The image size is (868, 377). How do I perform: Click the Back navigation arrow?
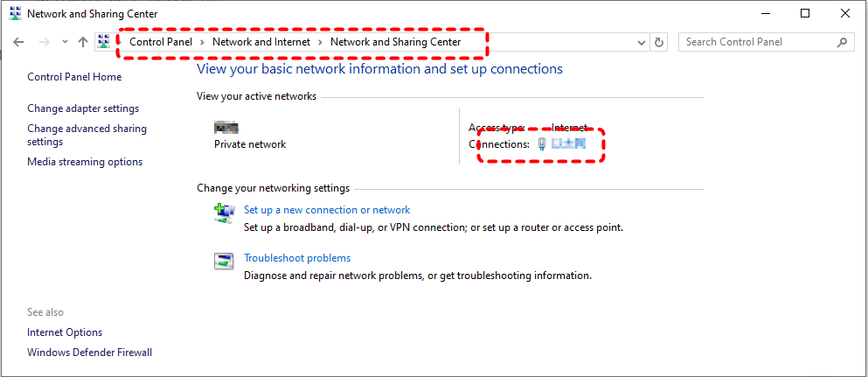click(x=18, y=42)
